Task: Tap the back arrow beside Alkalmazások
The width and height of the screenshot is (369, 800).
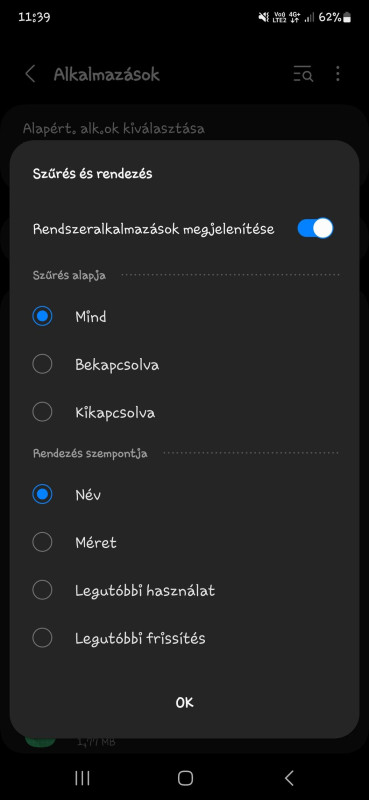Action: pyautogui.click(x=30, y=74)
